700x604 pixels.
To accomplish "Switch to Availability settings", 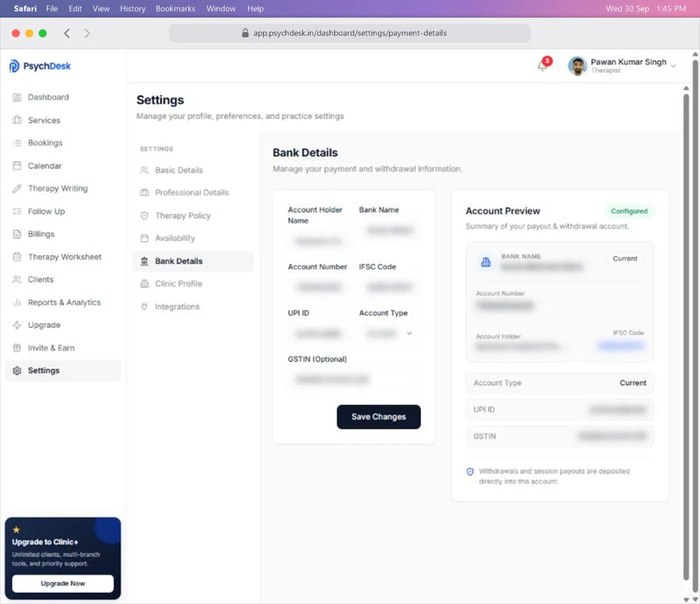I will [x=193, y=238].
